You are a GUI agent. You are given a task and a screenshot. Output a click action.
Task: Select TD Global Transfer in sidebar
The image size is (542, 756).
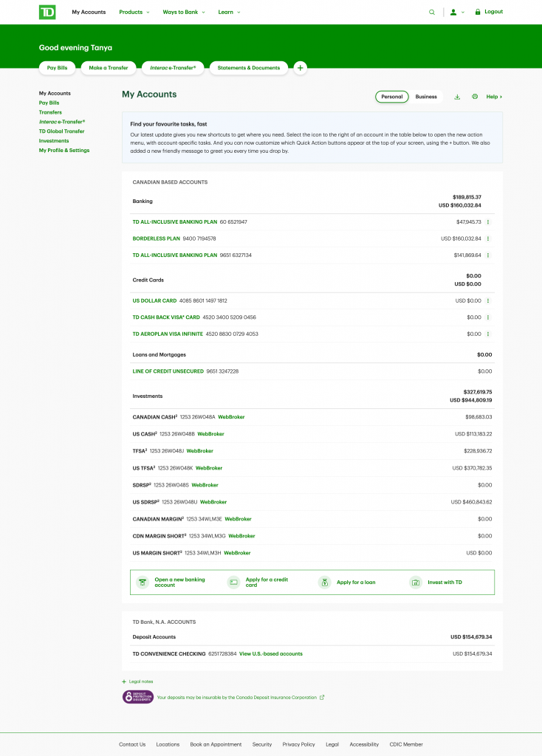(x=62, y=131)
